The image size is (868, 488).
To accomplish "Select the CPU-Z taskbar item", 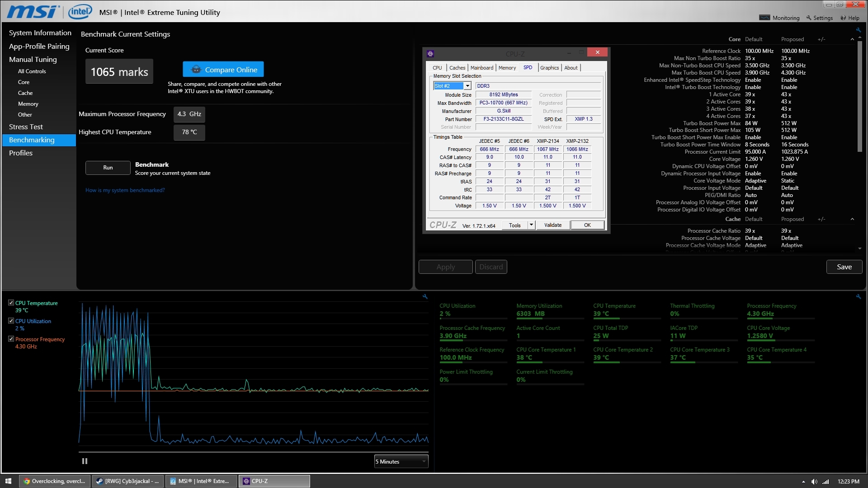I will click(x=274, y=481).
